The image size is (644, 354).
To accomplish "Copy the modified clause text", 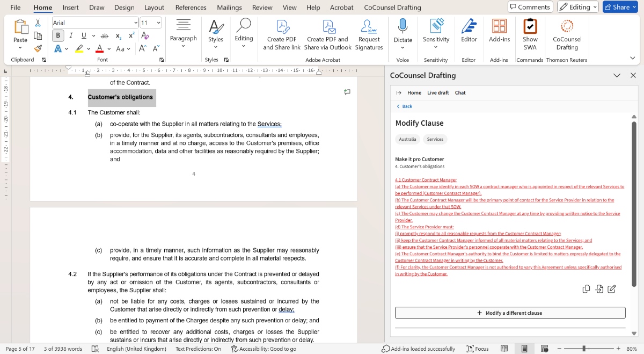I will click(x=585, y=289).
